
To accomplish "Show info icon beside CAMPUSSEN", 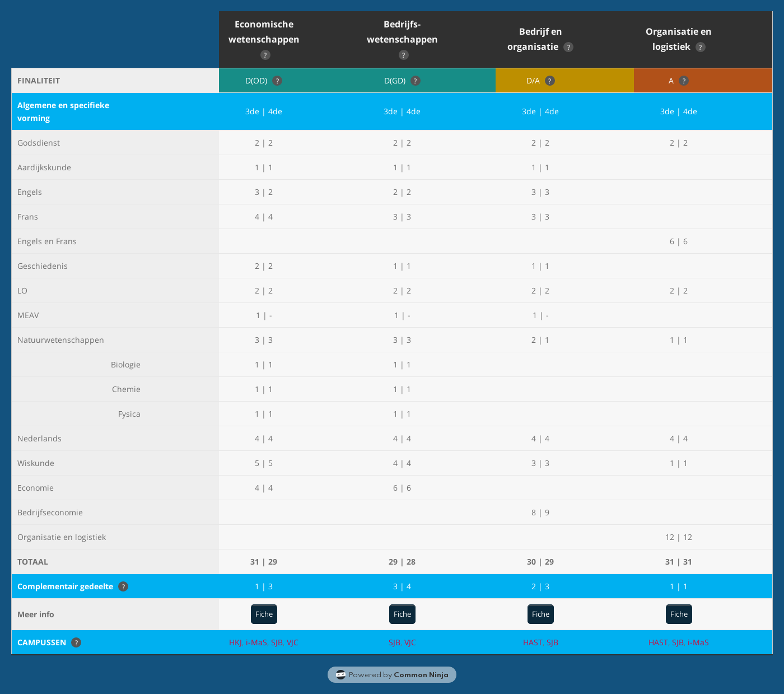I will [76, 642].
